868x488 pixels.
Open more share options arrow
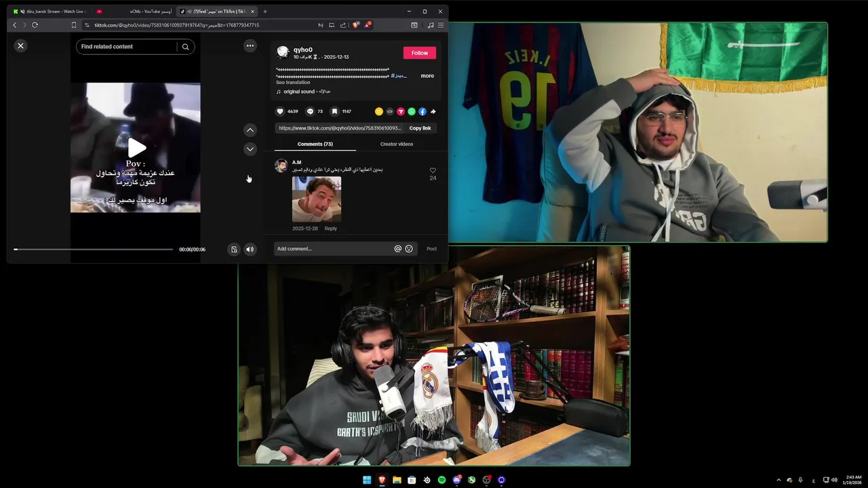(x=433, y=111)
